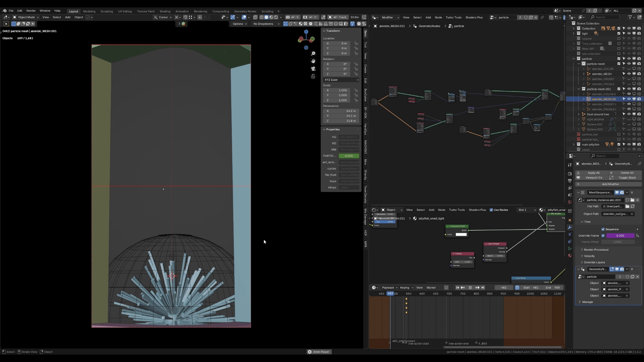Jump to the timeline end frame

[483, 288]
